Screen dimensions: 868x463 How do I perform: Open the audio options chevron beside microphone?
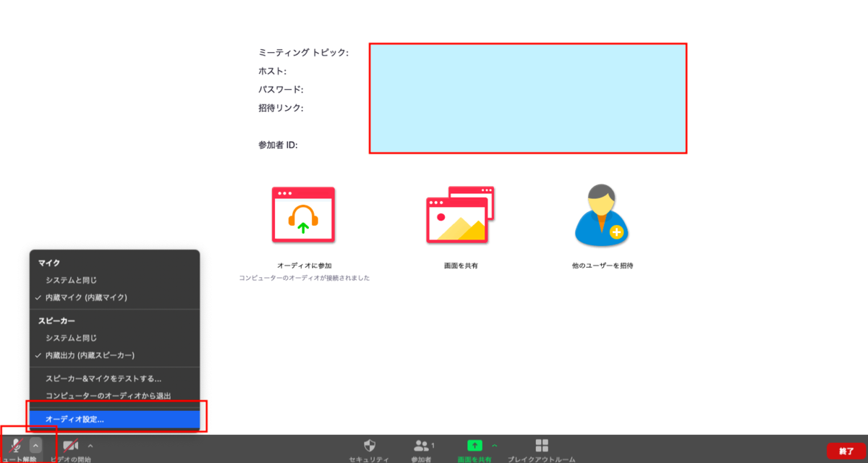35,446
